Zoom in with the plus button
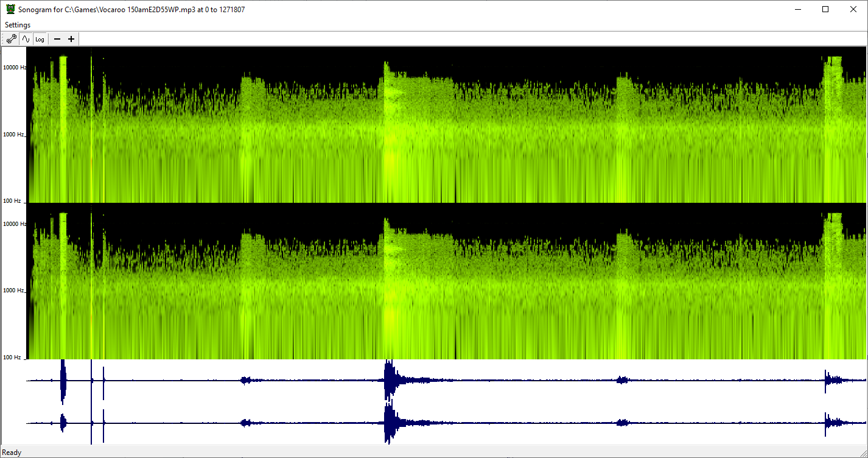Image resolution: width=868 pixels, height=458 pixels. [x=71, y=39]
